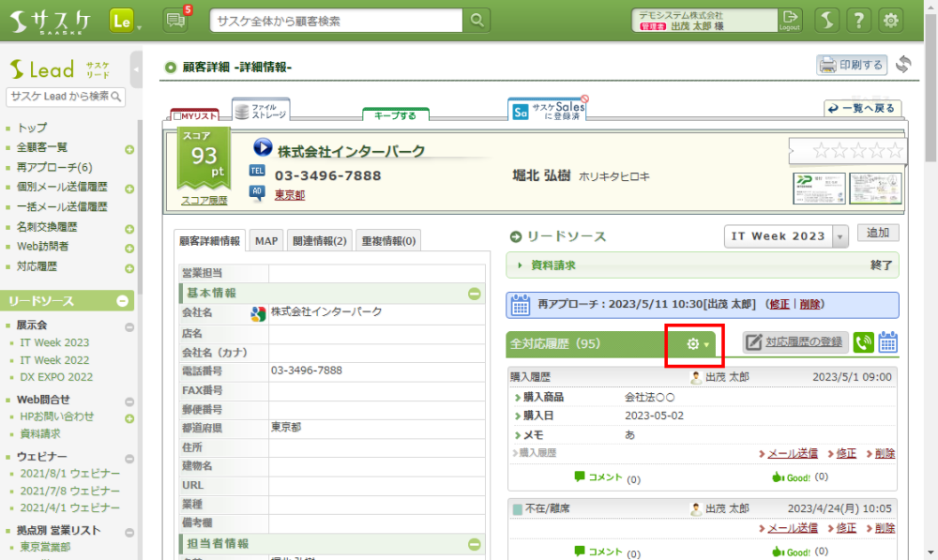Open the gear dropdown in 全対応履歴 header
The width and height of the screenshot is (938, 560).
click(x=698, y=344)
